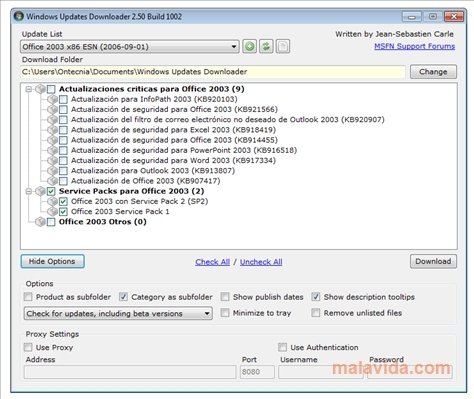Check Actualizaciones críticas para Office 2003 checkbox

click(51, 89)
